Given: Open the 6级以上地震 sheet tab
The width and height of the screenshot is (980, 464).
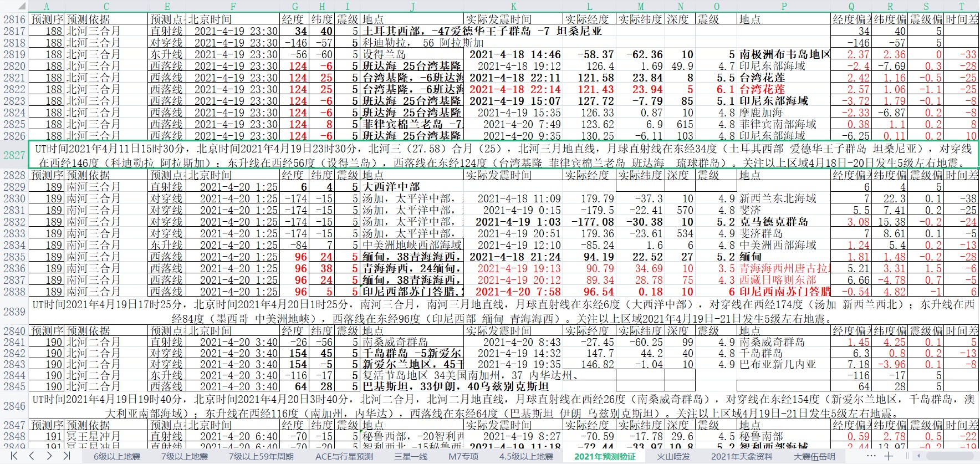Looking at the screenshot, I should pyautogui.click(x=116, y=457).
